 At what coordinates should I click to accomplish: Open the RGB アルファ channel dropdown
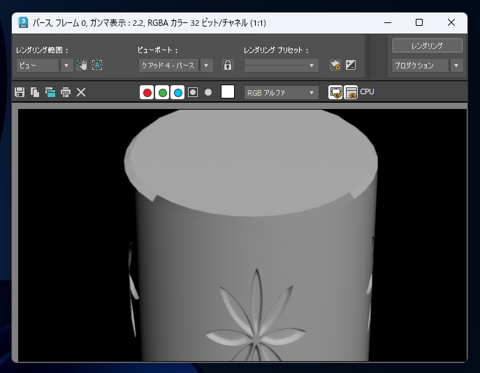tap(281, 93)
